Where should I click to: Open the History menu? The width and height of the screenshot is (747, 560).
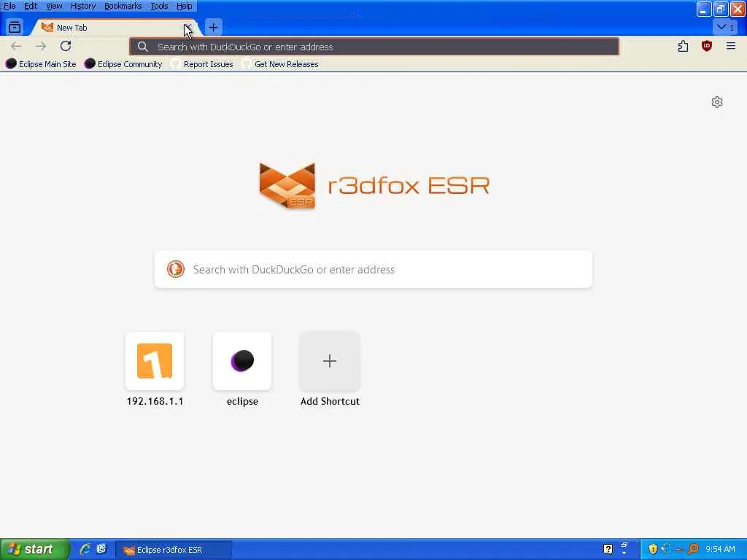[83, 6]
